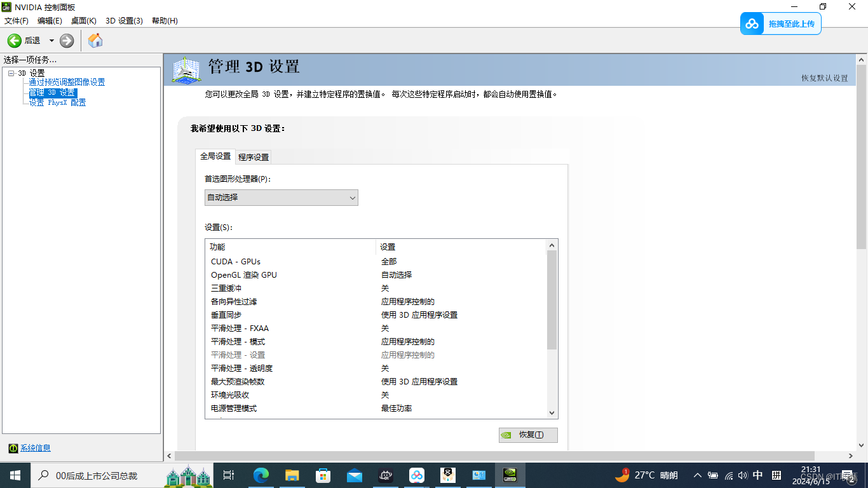The height and width of the screenshot is (488, 868).
Task: Select the 电源管理模式 setting row
Action: coord(375,409)
